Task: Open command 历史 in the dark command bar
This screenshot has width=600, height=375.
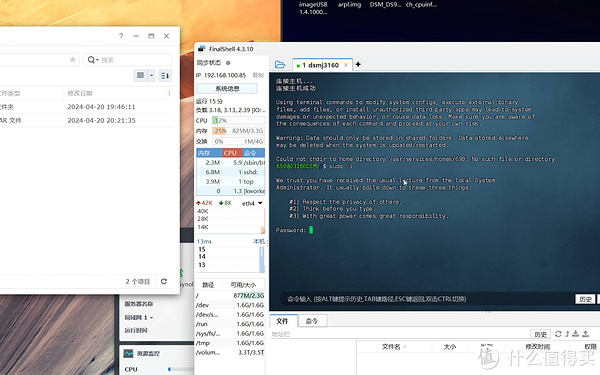Action: coord(585,299)
